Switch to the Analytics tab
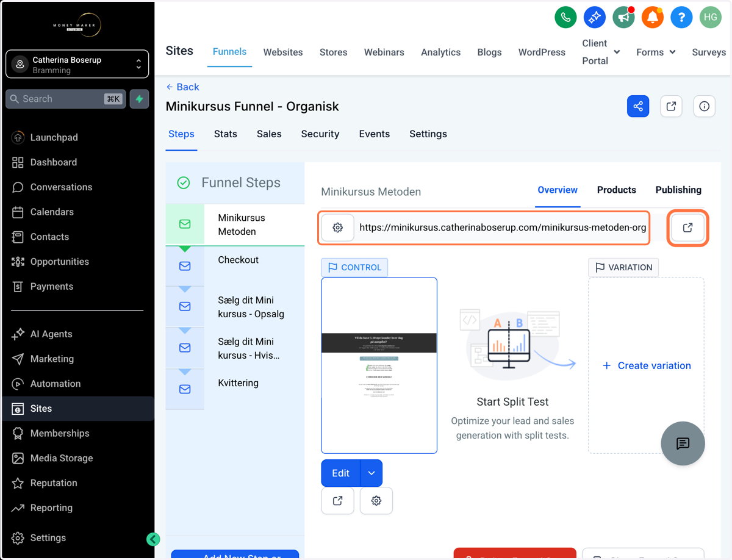Viewport: 732px width, 560px height. point(440,52)
